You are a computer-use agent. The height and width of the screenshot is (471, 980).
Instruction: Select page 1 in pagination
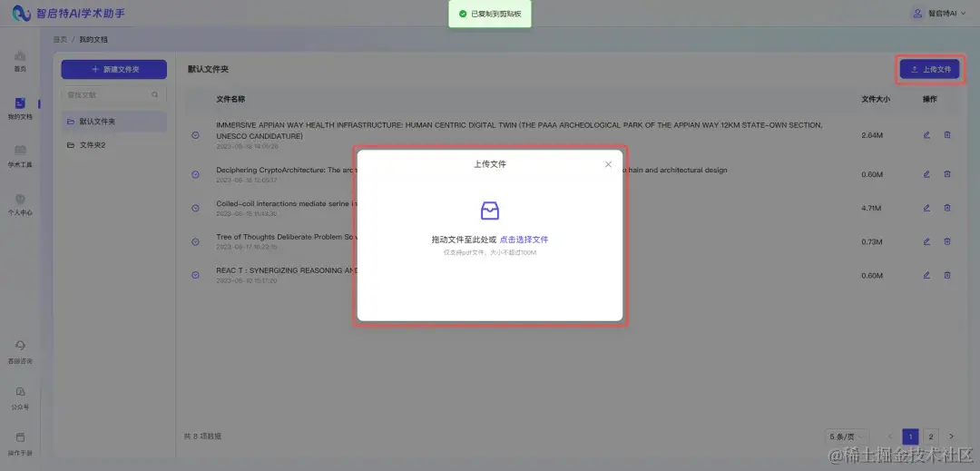point(911,436)
